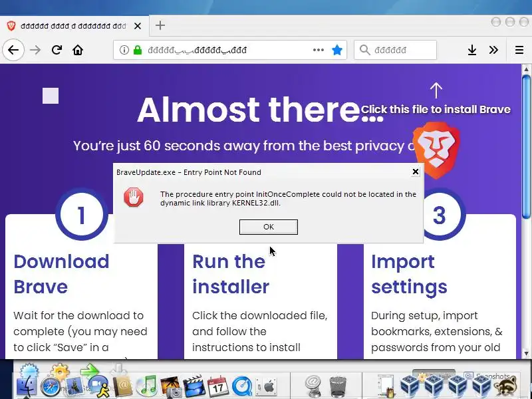Go back to the previous page
Viewport: 532px width, 399px height.
(x=13, y=51)
